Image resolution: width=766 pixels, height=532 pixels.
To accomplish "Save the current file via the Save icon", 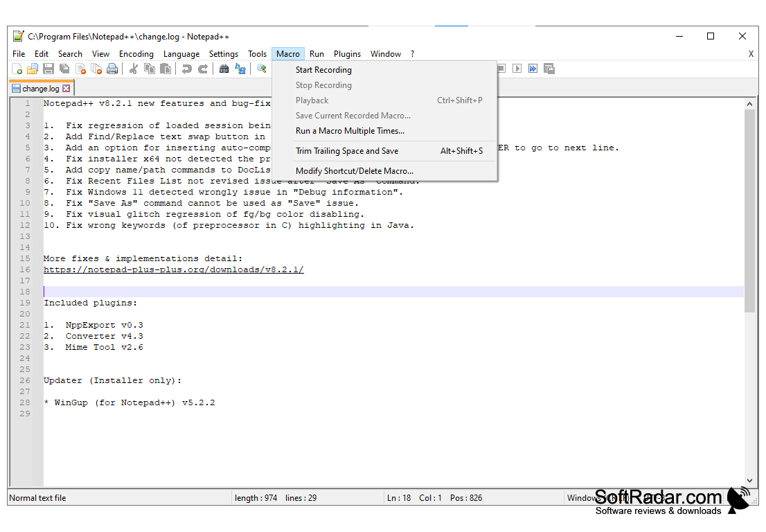I will [48, 68].
